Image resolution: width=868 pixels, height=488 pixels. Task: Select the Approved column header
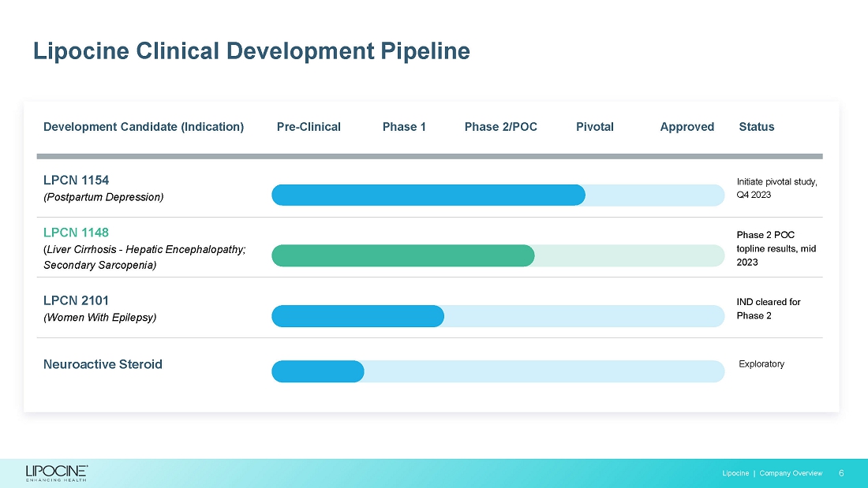[x=687, y=127]
